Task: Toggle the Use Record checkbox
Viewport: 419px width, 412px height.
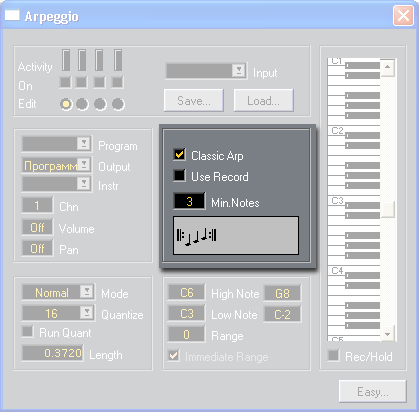Action: point(179,175)
